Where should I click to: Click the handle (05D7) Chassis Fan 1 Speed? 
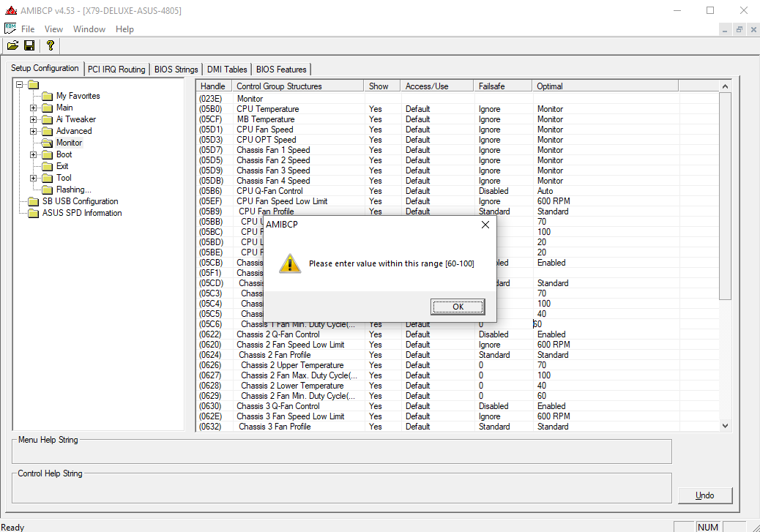[x=210, y=150]
